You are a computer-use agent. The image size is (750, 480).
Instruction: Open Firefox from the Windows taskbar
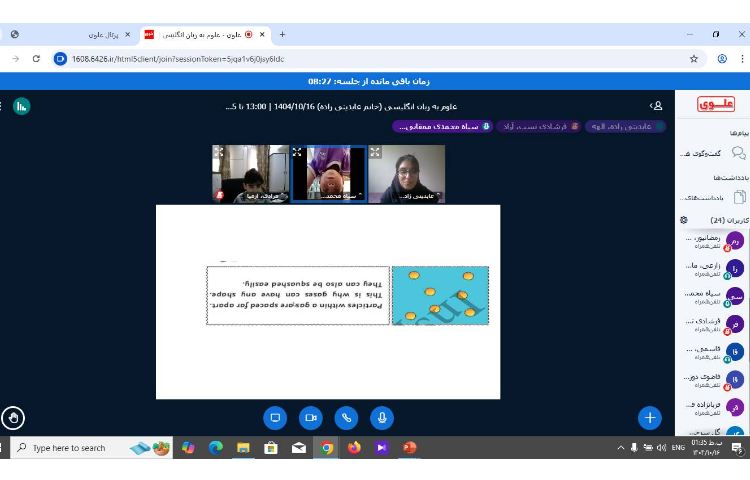(x=354, y=448)
